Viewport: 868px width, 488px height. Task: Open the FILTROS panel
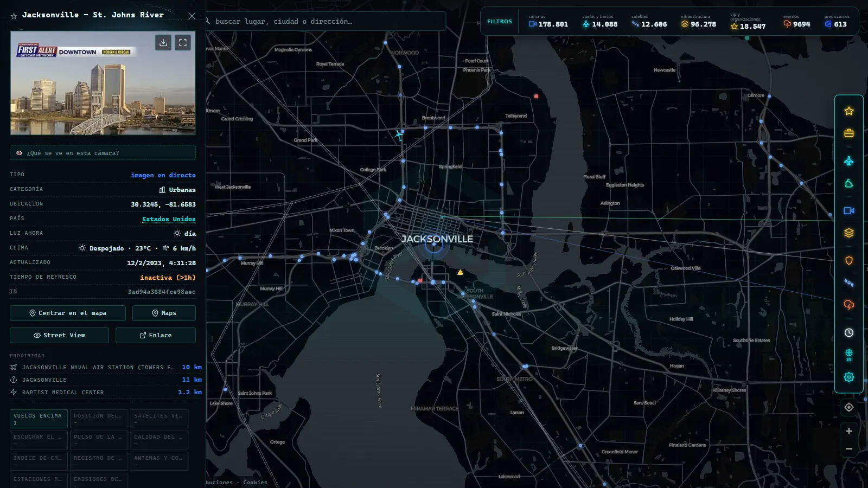click(x=500, y=22)
